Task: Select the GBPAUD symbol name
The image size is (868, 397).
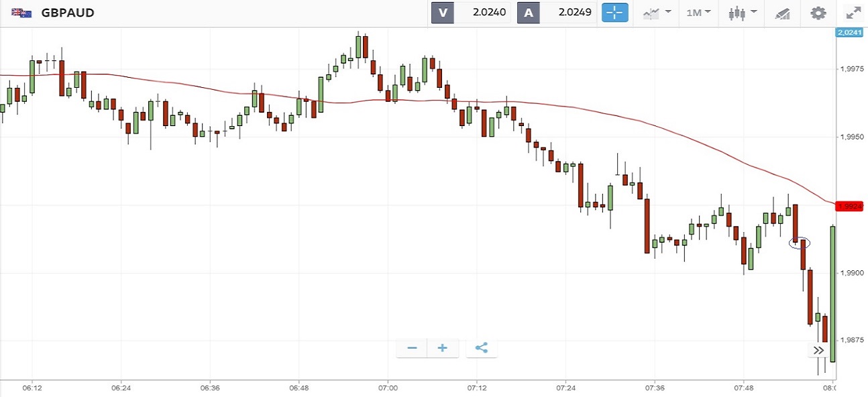Action: tap(67, 13)
